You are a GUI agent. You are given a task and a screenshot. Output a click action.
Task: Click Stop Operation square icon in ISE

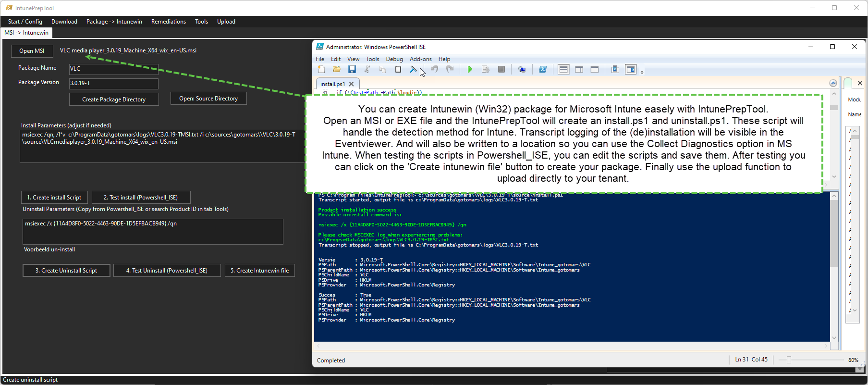click(x=501, y=70)
